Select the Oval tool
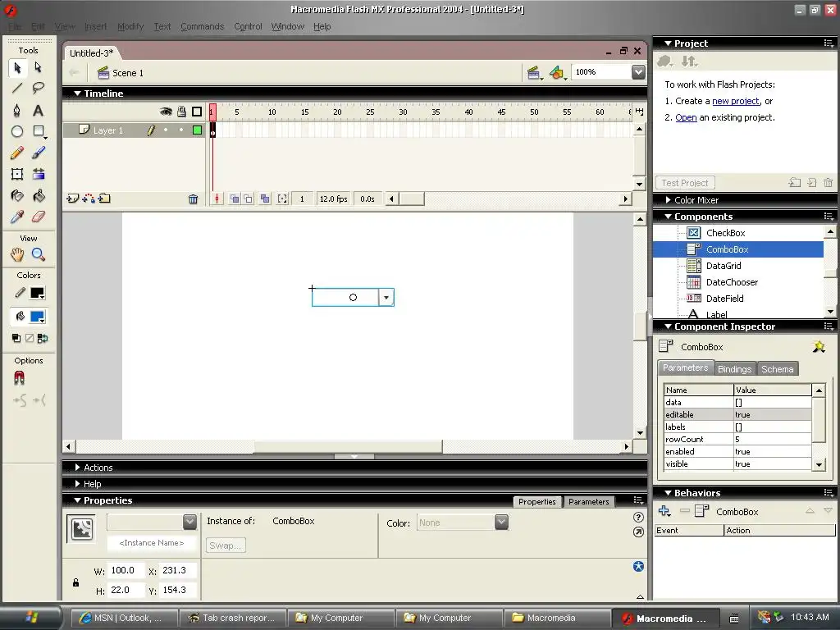 [x=17, y=131]
